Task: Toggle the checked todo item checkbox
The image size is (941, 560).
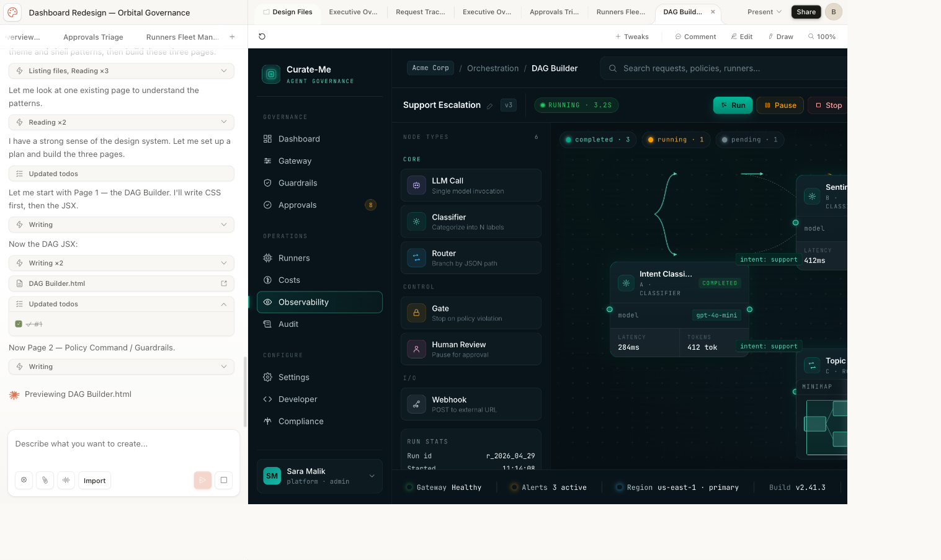Action: pyautogui.click(x=19, y=324)
